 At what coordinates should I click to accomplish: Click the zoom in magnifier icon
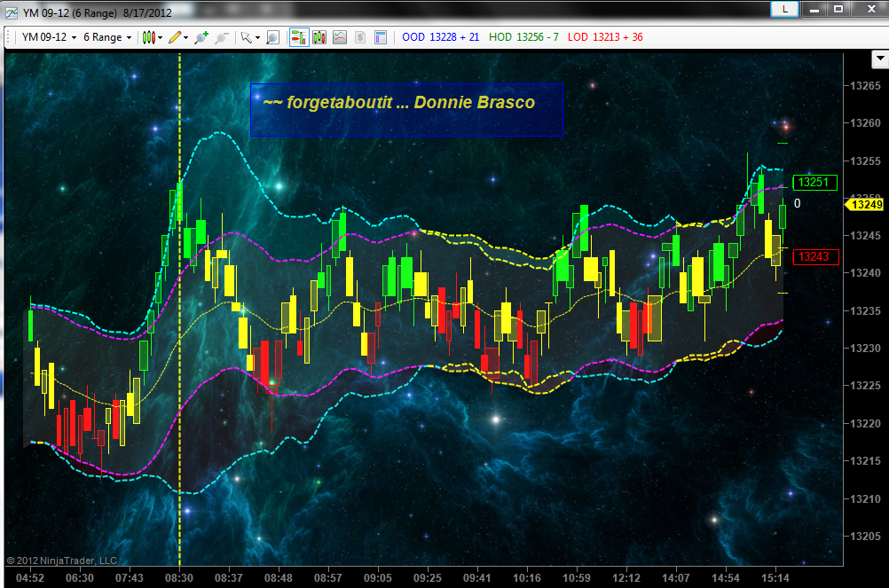click(x=201, y=37)
